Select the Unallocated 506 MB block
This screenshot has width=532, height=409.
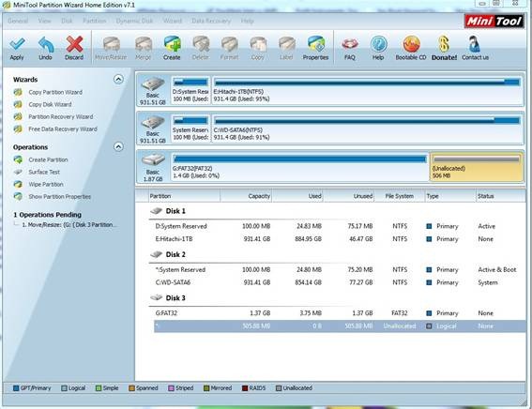[477, 167]
